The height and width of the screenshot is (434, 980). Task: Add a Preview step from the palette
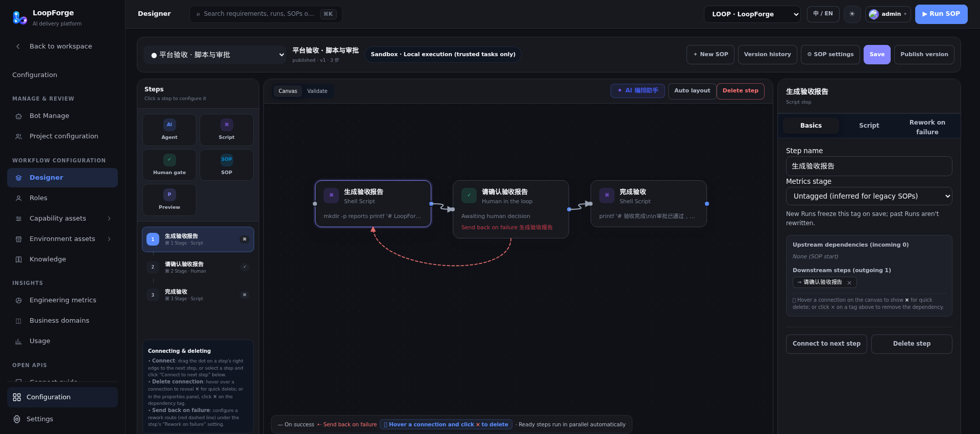pyautogui.click(x=169, y=200)
